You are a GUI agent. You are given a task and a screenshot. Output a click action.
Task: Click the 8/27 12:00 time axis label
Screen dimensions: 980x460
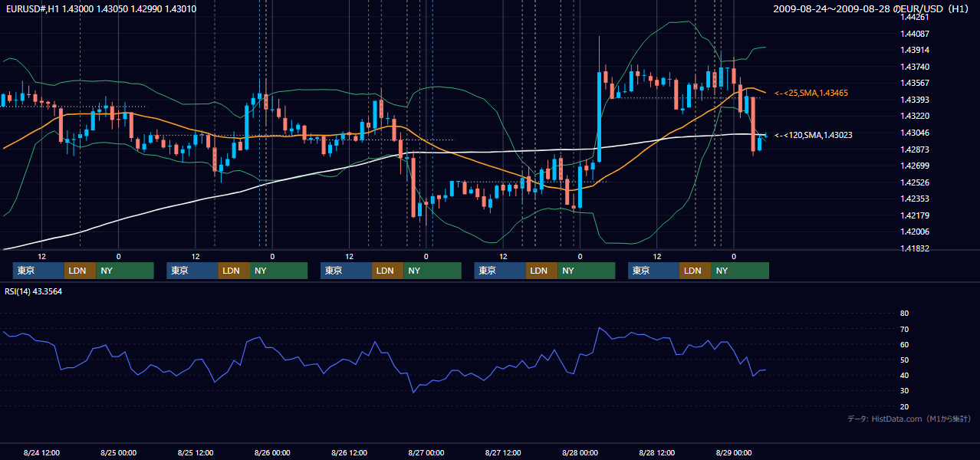click(x=504, y=452)
